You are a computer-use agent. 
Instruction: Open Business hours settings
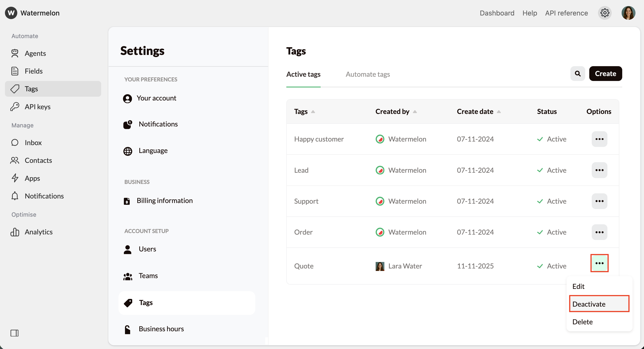click(161, 329)
